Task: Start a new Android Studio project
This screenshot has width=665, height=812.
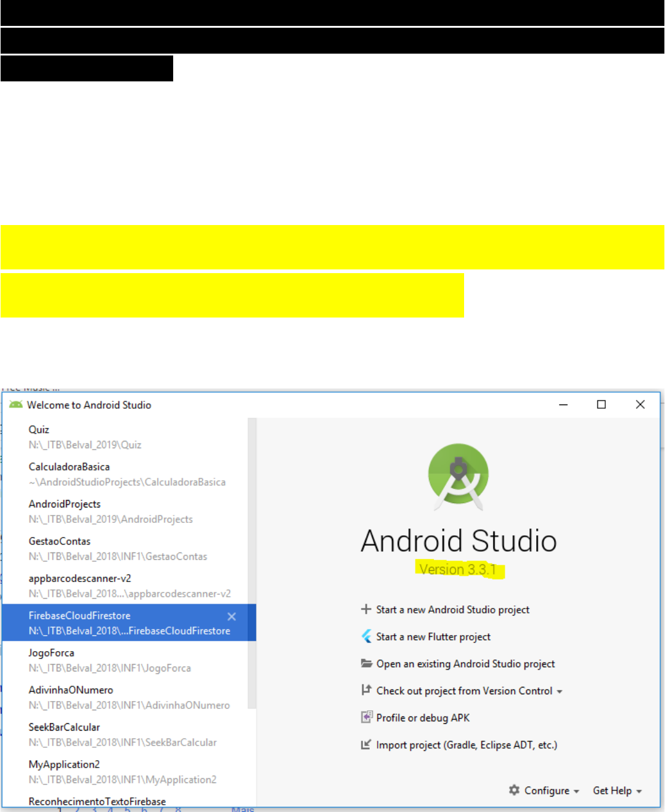Action: pyautogui.click(x=452, y=610)
